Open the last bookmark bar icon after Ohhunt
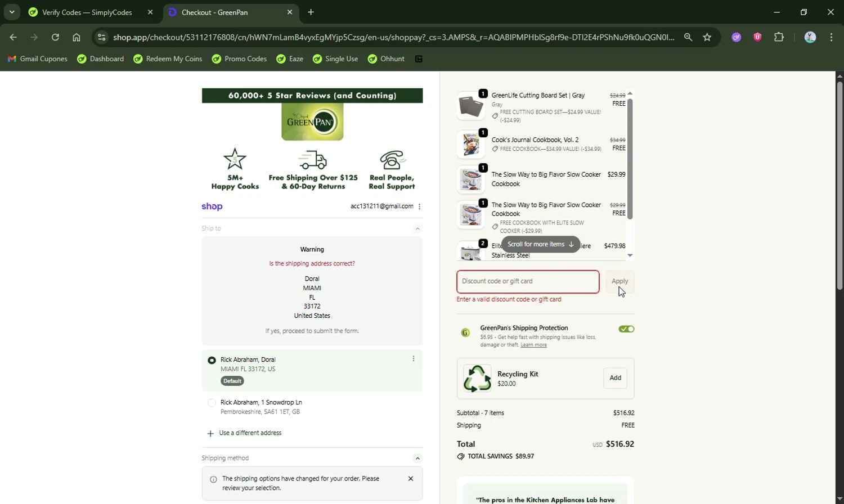The image size is (844, 504). [419, 58]
